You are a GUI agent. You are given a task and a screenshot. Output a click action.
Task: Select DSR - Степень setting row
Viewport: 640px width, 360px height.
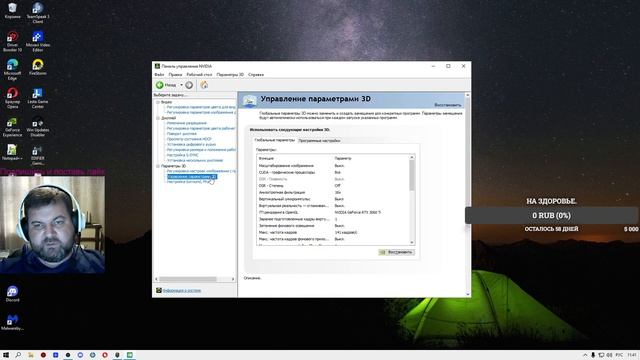click(x=333, y=186)
